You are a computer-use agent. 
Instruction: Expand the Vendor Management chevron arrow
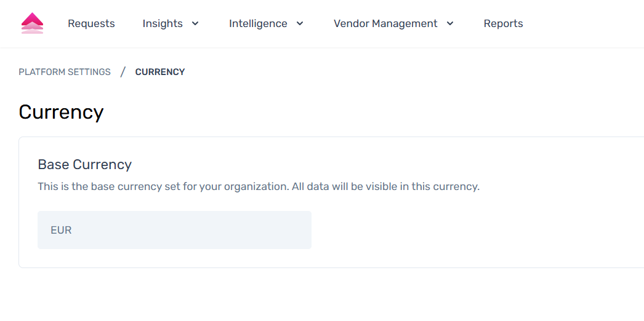click(450, 23)
